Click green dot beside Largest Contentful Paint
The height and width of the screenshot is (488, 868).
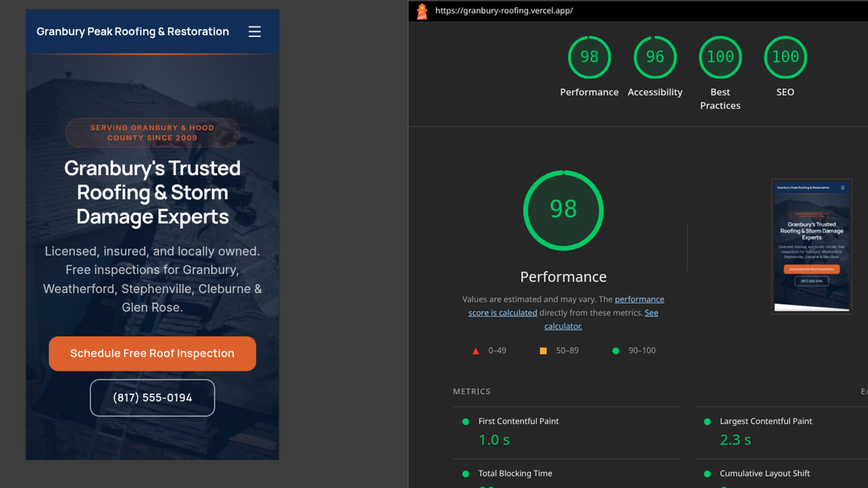point(707,421)
